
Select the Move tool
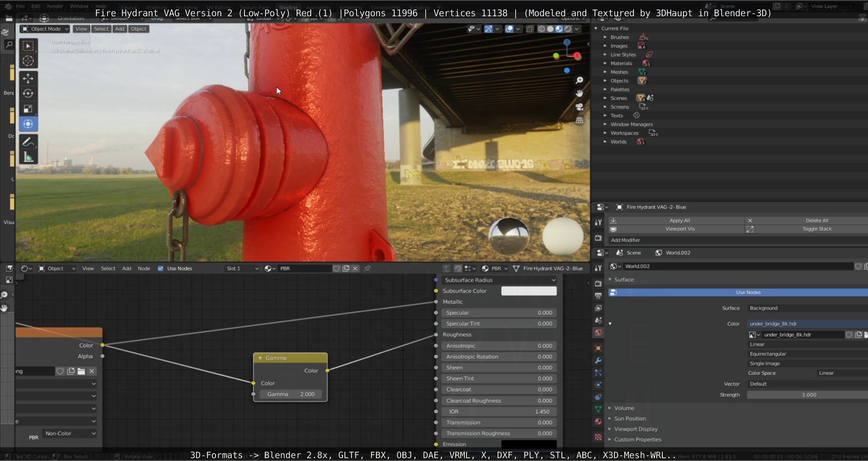pos(28,78)
